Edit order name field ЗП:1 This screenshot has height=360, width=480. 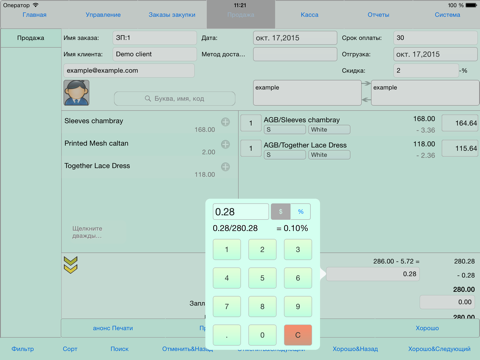pos(154,38)
